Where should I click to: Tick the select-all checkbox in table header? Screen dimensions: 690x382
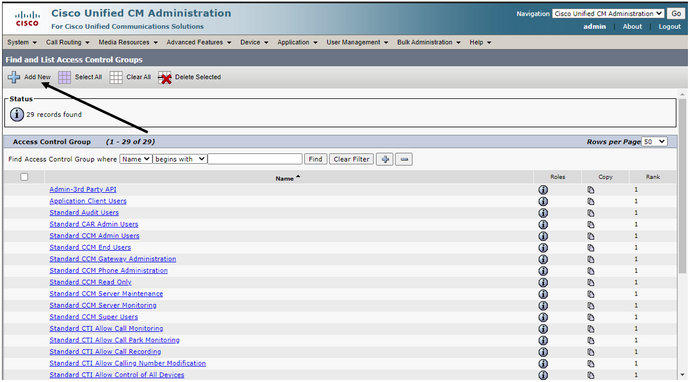[24, 177]
